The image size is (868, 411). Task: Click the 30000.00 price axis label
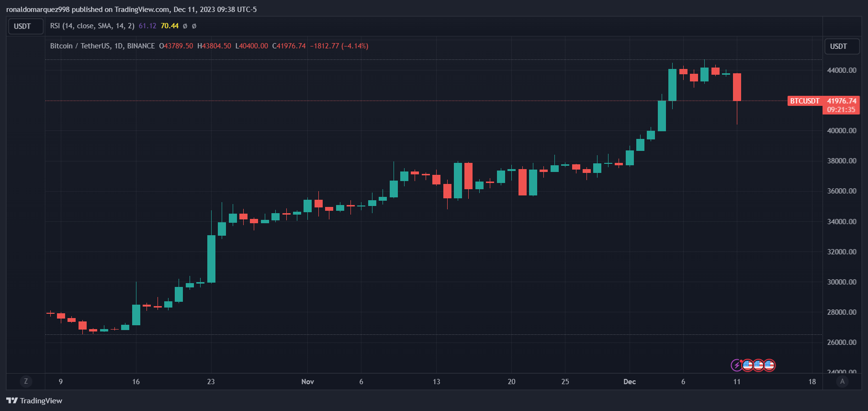click(x=842, y=282)
